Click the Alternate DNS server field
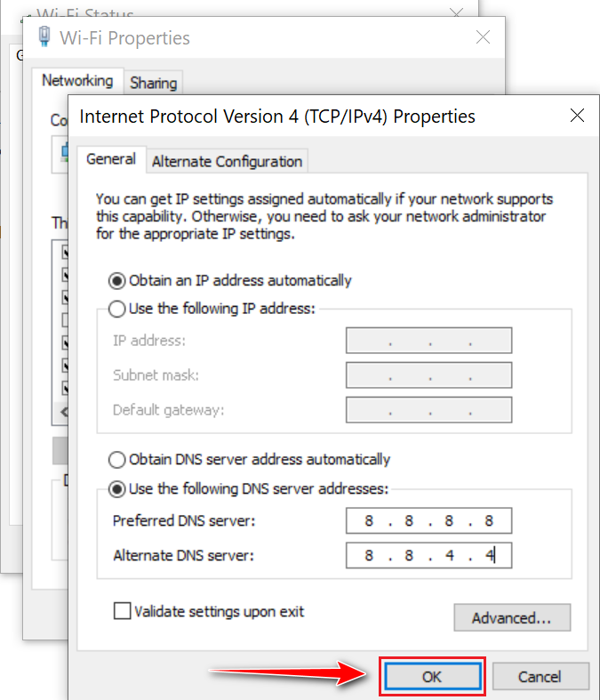600x700 pixels. [428, 556]
